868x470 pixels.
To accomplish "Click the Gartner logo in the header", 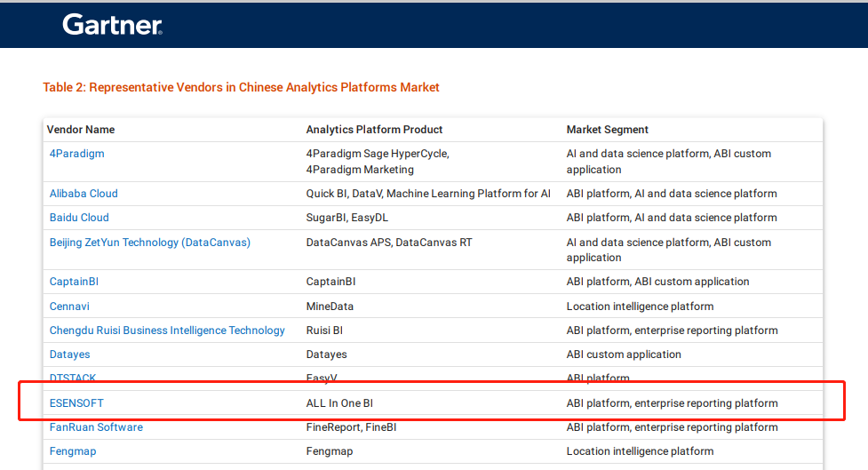I will [x=112, y=25].
